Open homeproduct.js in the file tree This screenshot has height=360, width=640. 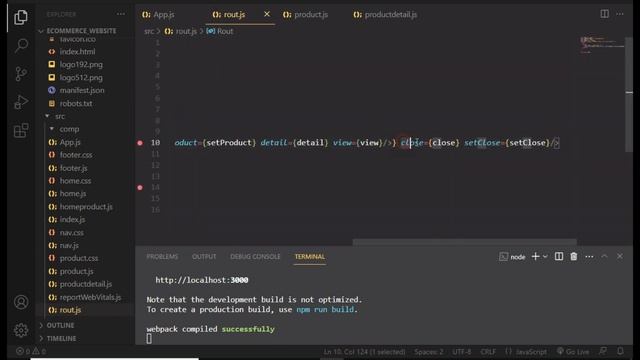pos(86,207)
